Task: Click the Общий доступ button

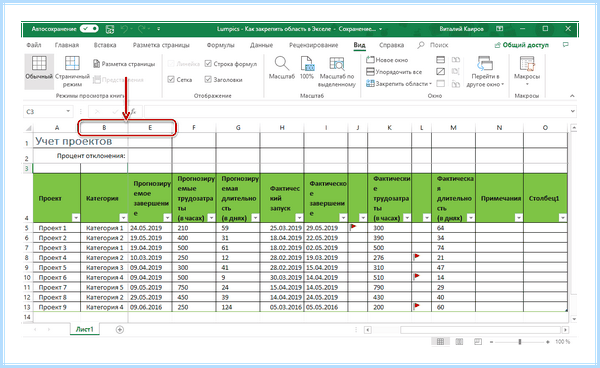Action: pos(522,45)
